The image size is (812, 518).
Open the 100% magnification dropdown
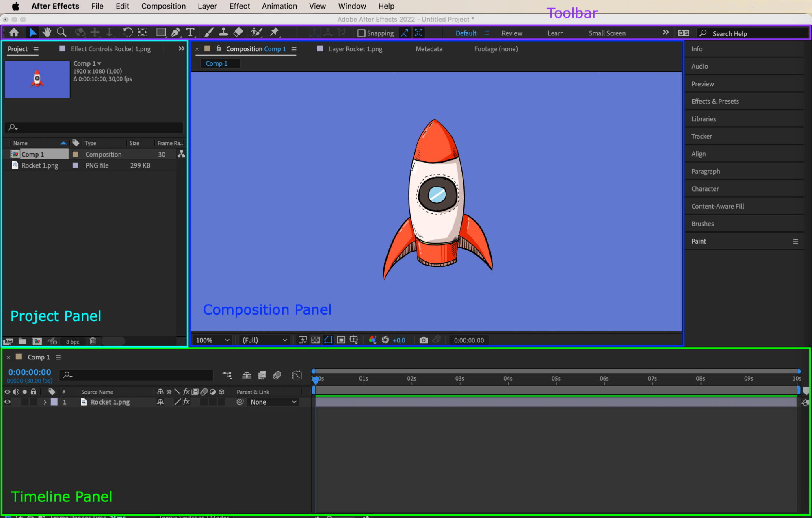click(x=212, y=340)
